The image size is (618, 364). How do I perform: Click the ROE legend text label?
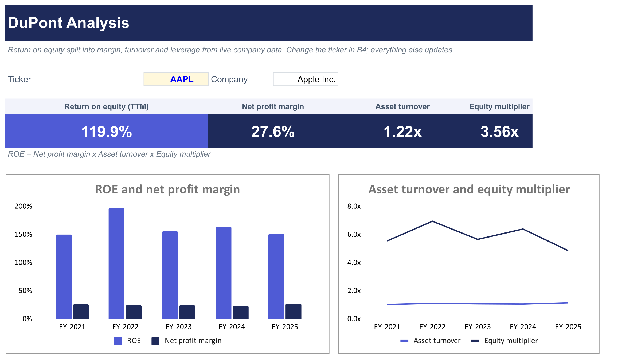pos(134,341)
